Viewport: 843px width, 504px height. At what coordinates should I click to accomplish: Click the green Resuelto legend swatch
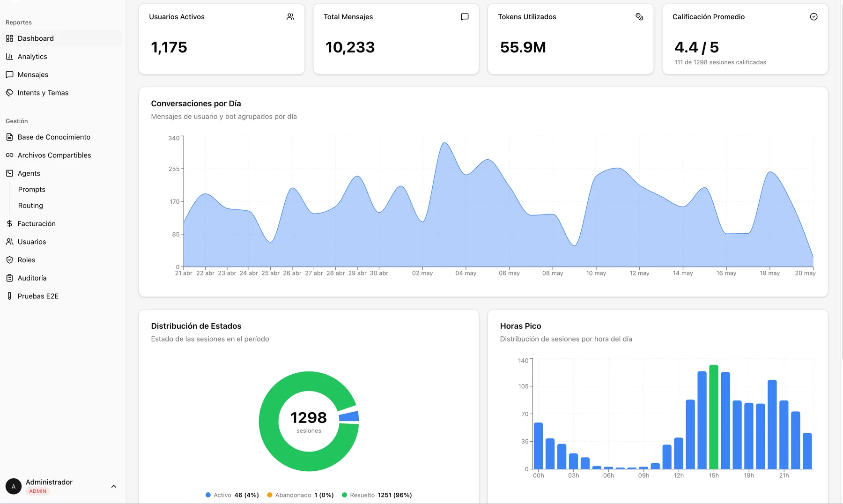[345, 495]
